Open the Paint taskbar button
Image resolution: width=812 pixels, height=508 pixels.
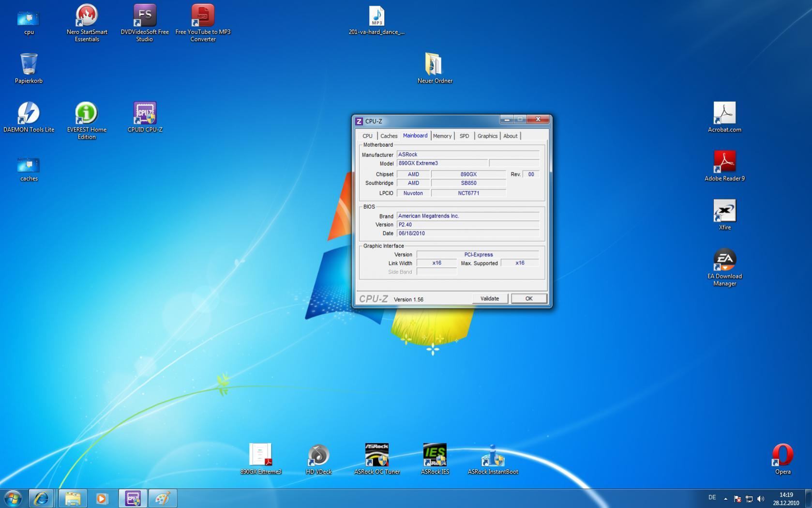(163, 498)
